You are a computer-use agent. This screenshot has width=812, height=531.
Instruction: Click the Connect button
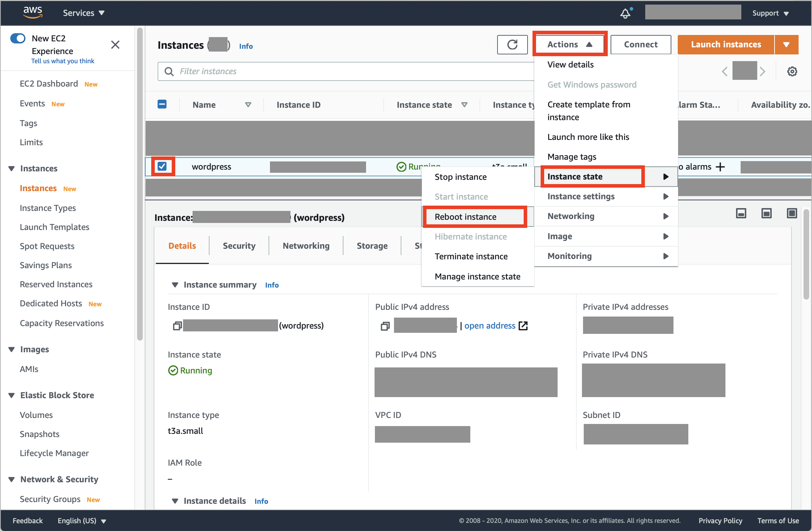click(641, 45)
